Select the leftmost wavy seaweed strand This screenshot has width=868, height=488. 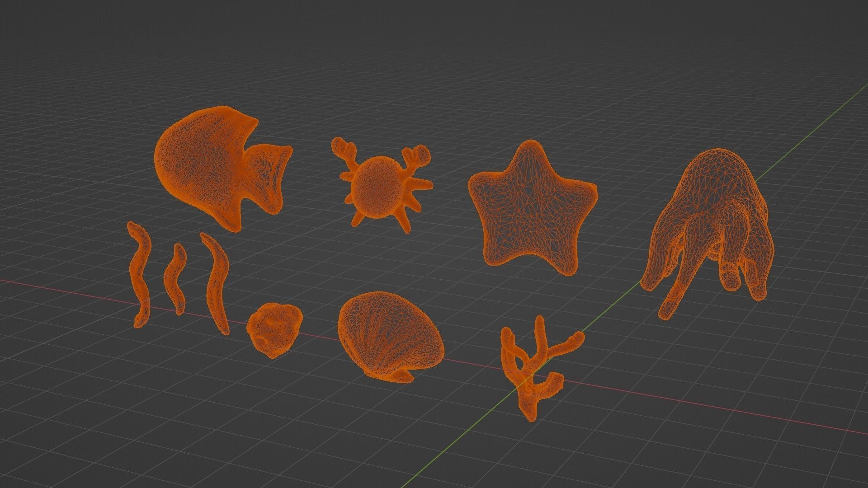pyautogui.click(x=138, y=274)
